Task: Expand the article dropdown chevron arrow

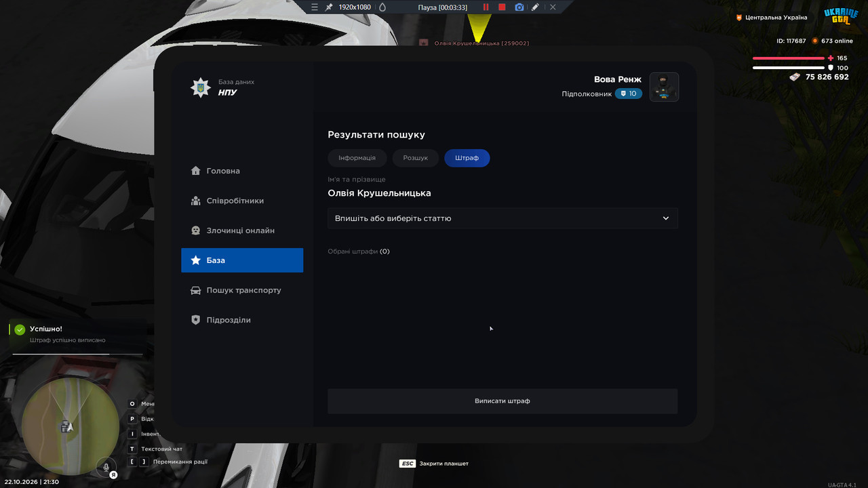Action: coord(666,218)
